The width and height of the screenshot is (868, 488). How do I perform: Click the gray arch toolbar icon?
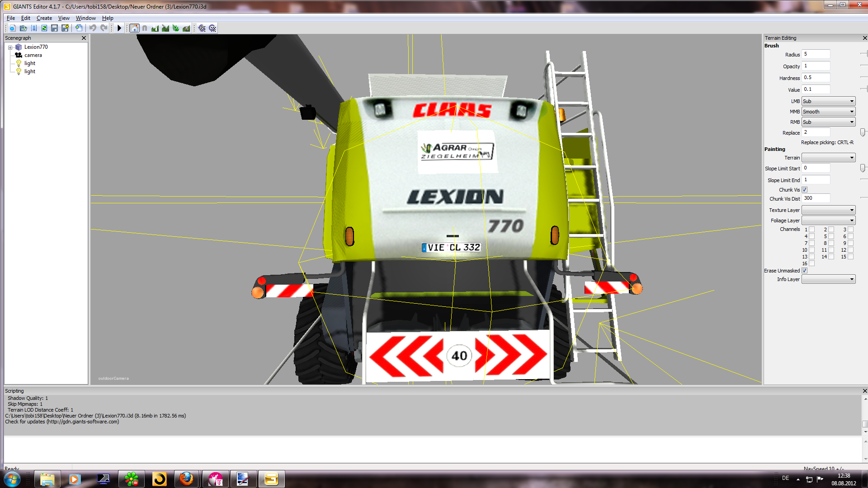click(x=145, y=28)
